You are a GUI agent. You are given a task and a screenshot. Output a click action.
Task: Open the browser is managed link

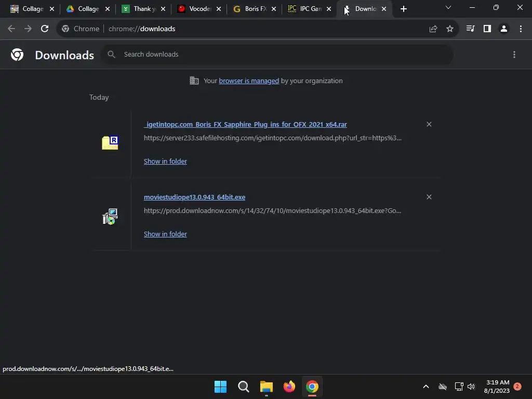pyautogui.click(x=249, y=81)
